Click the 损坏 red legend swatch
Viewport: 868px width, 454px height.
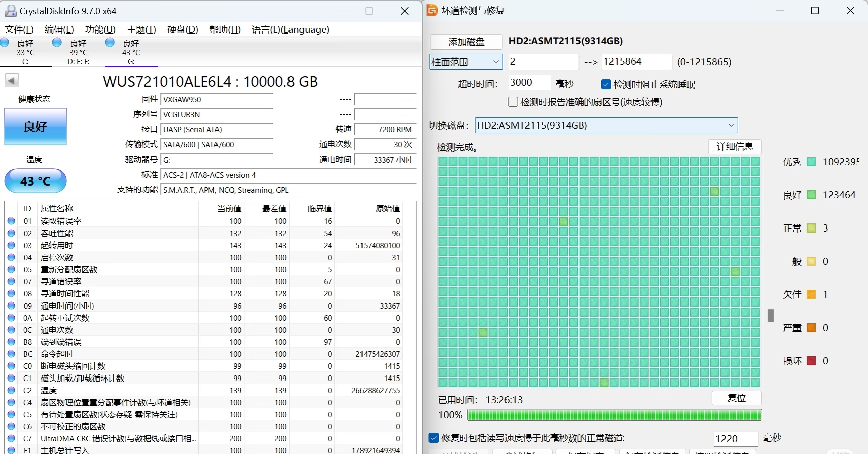click(x=811, y=361)
